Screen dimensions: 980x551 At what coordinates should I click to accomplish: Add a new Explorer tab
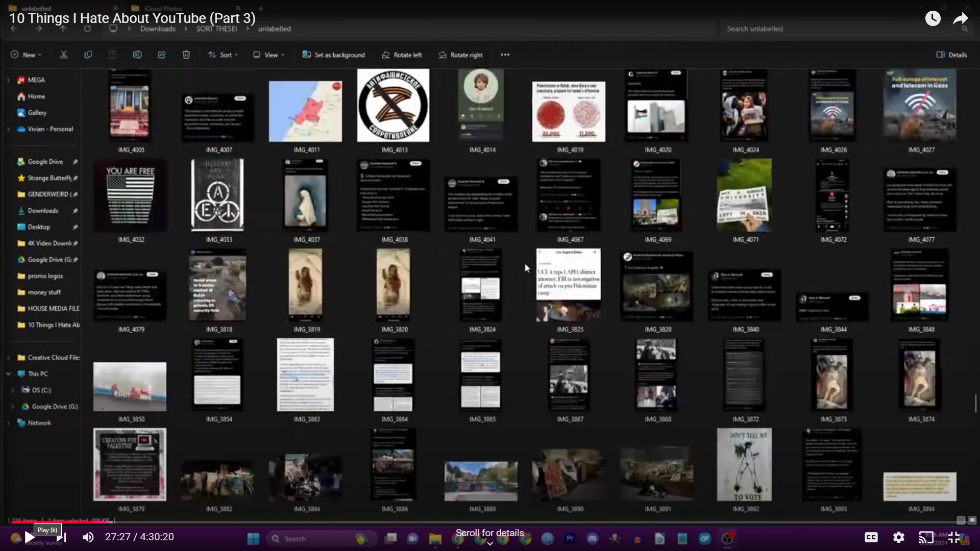pyautogui.click(x=261, y=8)
